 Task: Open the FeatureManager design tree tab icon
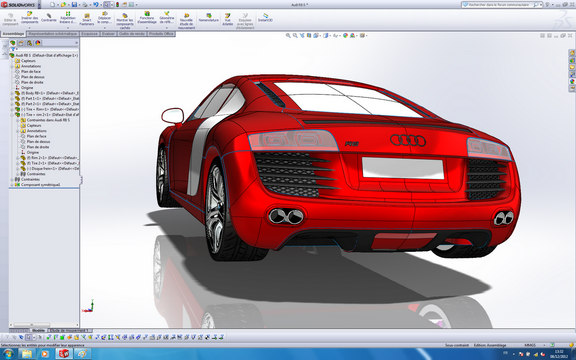(13, 43)
